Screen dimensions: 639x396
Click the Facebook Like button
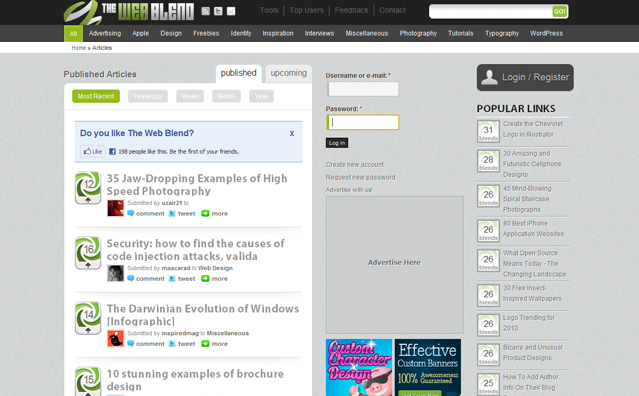click(93, 151)
